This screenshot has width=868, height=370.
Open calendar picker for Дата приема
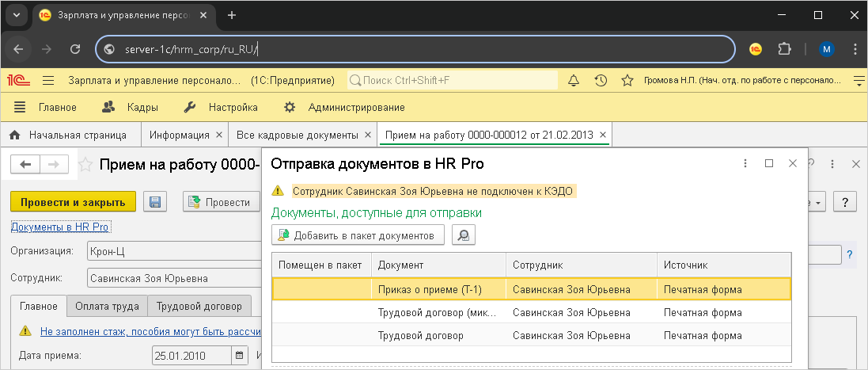pos(239,355)
